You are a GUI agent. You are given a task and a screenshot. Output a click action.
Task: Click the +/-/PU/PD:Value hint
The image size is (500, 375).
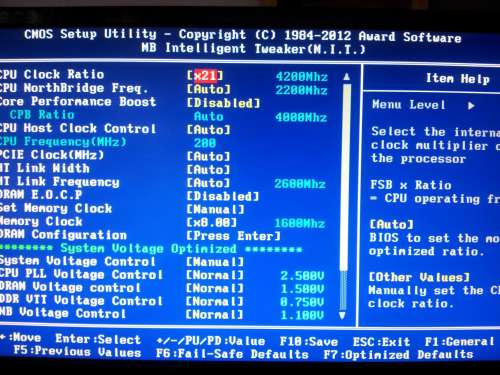coord(211,341)
